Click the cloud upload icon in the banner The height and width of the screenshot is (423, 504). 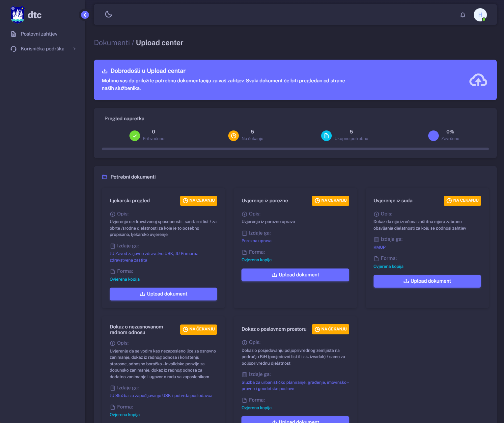[478, 80]
